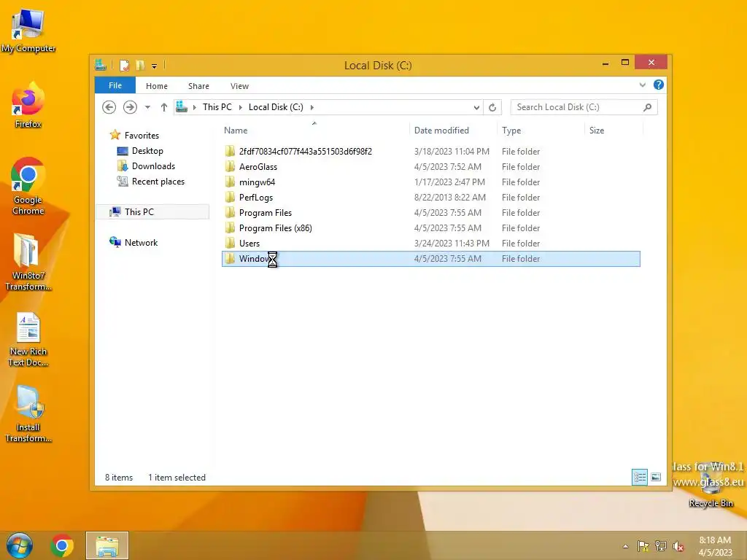Select New Rich Text Document icon

(x=28, y=339)
